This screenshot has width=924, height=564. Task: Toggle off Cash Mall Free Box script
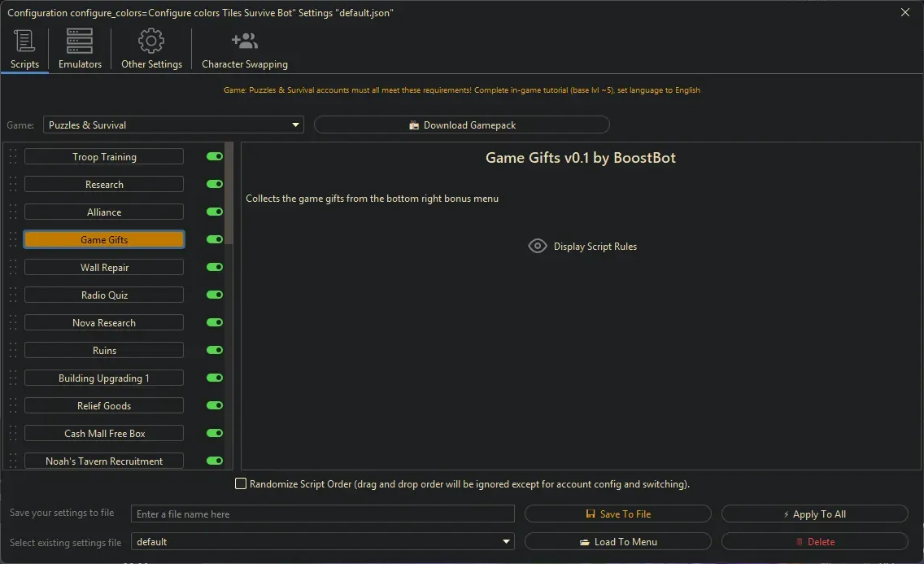pyautogui.click(x=215, y=434)
